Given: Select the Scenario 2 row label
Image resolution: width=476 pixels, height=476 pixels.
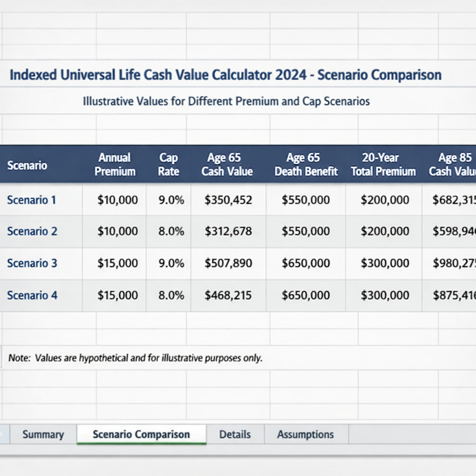Looking at the screenshot, I should point(32,231).
